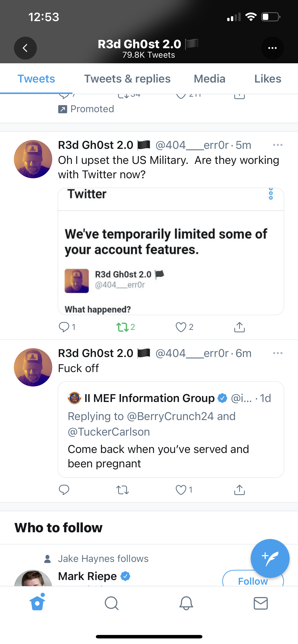Screen dimensions: 298x644
Task: Open the Media tab
Action: (x=209, y=79)
